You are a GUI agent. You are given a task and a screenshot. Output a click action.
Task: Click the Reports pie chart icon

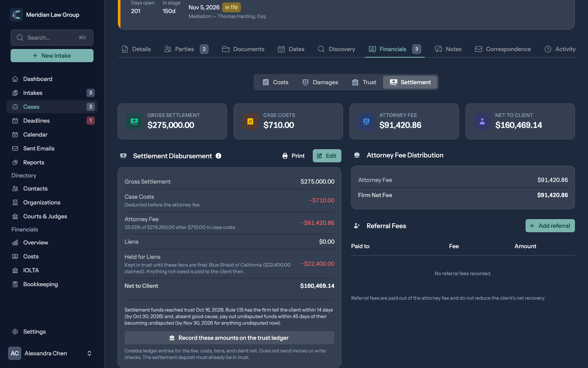click(15, 162)
